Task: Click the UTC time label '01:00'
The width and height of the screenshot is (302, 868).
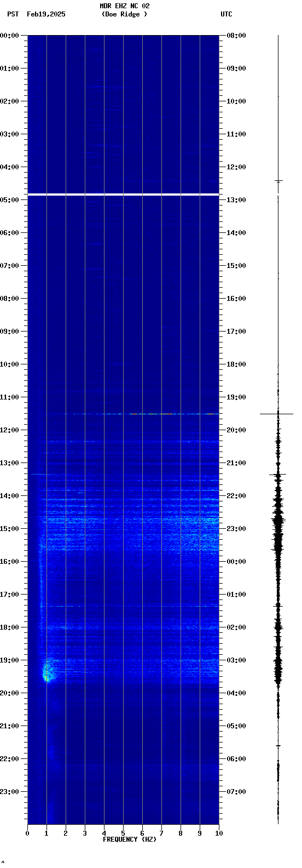Action: pyautogui.click(x=236, y=595)
